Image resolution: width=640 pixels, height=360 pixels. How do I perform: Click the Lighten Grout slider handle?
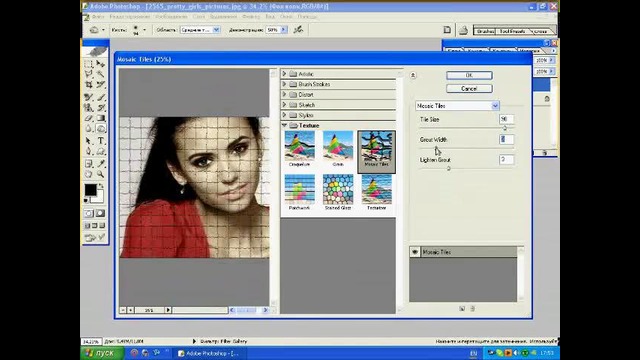coord(449,168)
